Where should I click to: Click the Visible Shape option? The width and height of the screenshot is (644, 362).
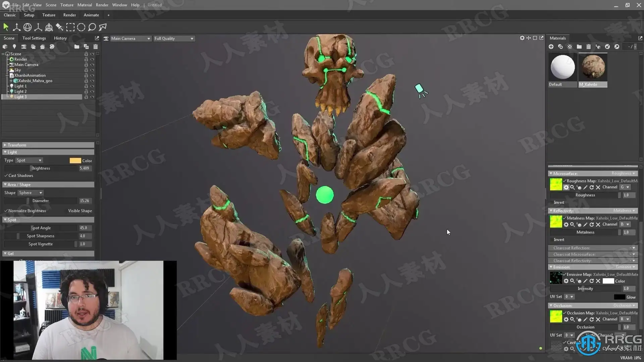pyautogui.click(x=80, y=211)
